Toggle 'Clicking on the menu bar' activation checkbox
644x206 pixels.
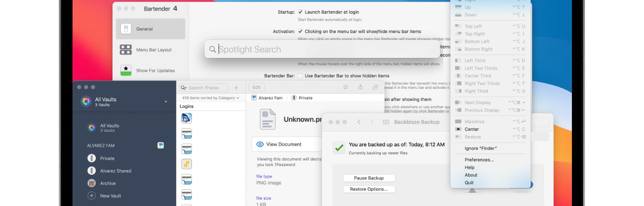point(300,31)
